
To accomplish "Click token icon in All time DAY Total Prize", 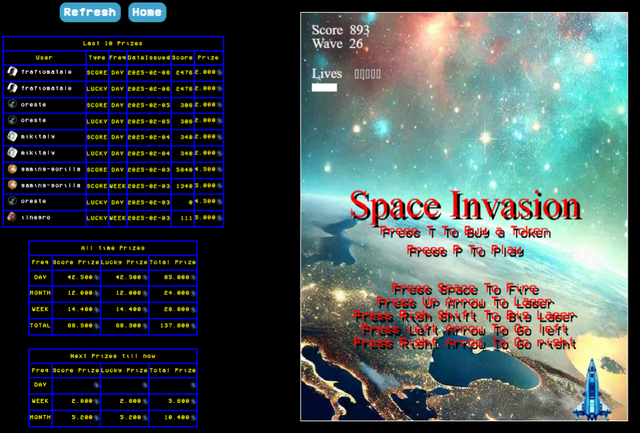I will 193,278.
